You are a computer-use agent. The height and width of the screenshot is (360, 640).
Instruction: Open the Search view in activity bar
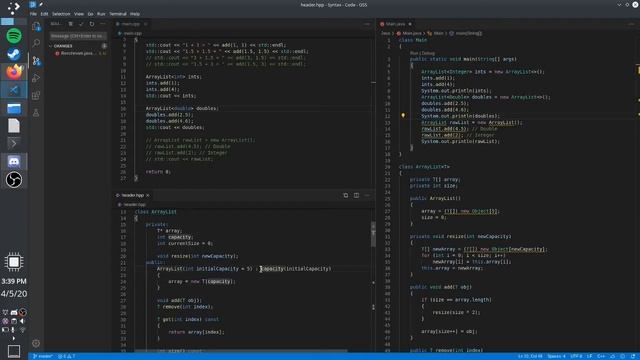pyautogui.click(x=36, y=43)
